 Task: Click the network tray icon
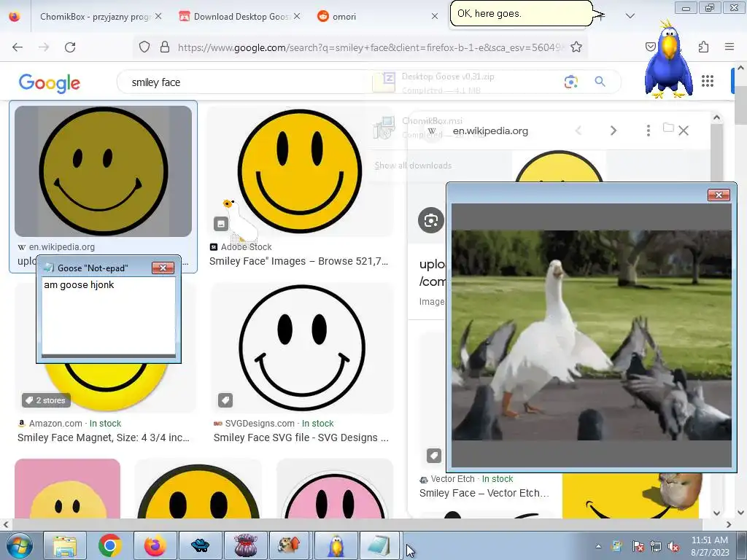tap(656, 547)
